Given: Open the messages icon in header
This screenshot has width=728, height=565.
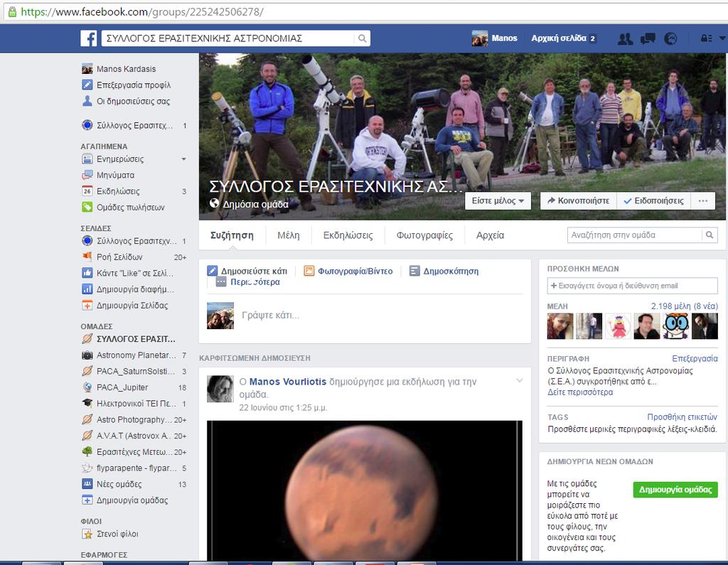Looking at the screenshot, I should (648, 38).
